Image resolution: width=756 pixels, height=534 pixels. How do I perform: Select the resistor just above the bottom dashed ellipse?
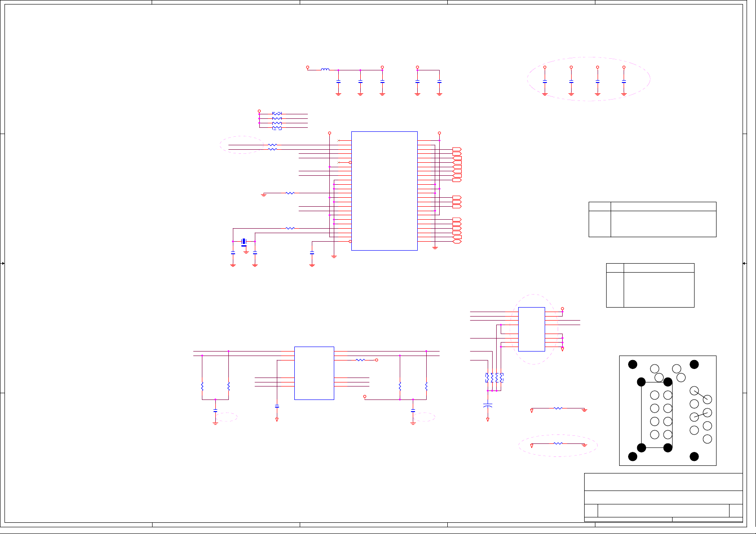(558, 408)
